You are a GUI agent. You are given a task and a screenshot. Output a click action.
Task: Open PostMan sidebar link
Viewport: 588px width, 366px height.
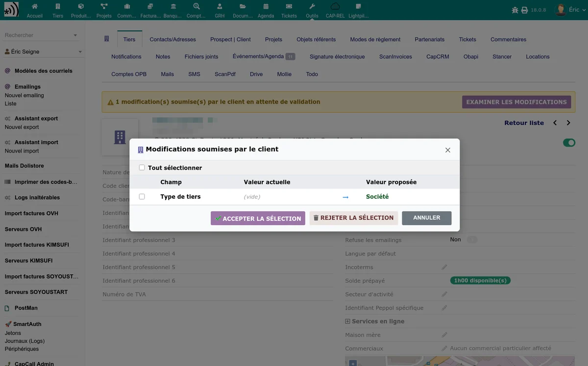click(x=26, y=308)
